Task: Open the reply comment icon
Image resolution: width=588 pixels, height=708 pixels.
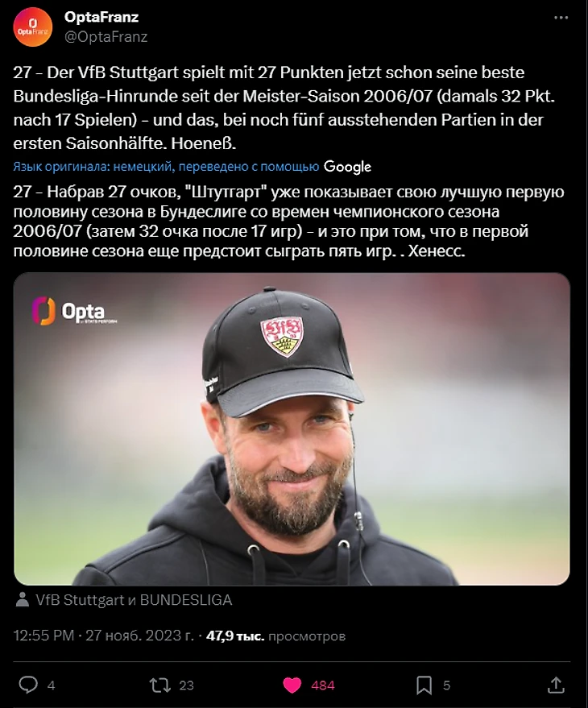Action: (28, 685)
